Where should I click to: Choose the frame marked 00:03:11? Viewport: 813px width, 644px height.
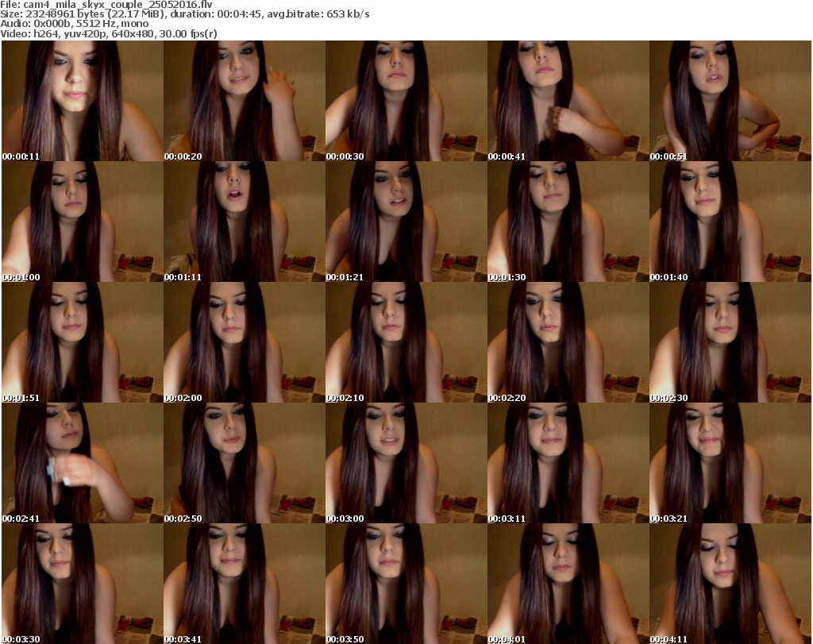(x=568, y=462)
